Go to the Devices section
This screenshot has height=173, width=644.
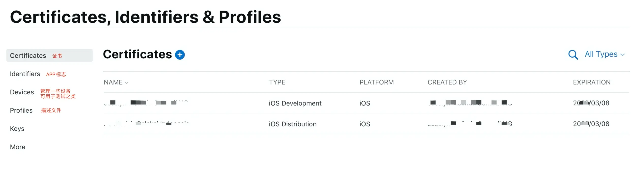22,92
